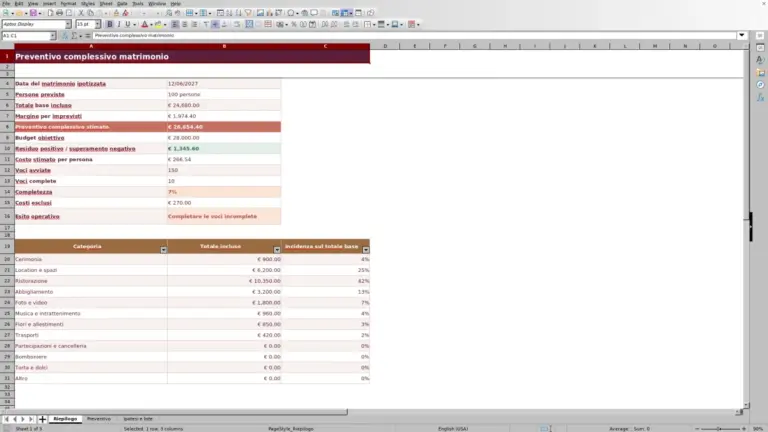Image resolution: width=768 pixels, height=432 pixels.
Task: Click the Format as Date icon
Action: 312,24
